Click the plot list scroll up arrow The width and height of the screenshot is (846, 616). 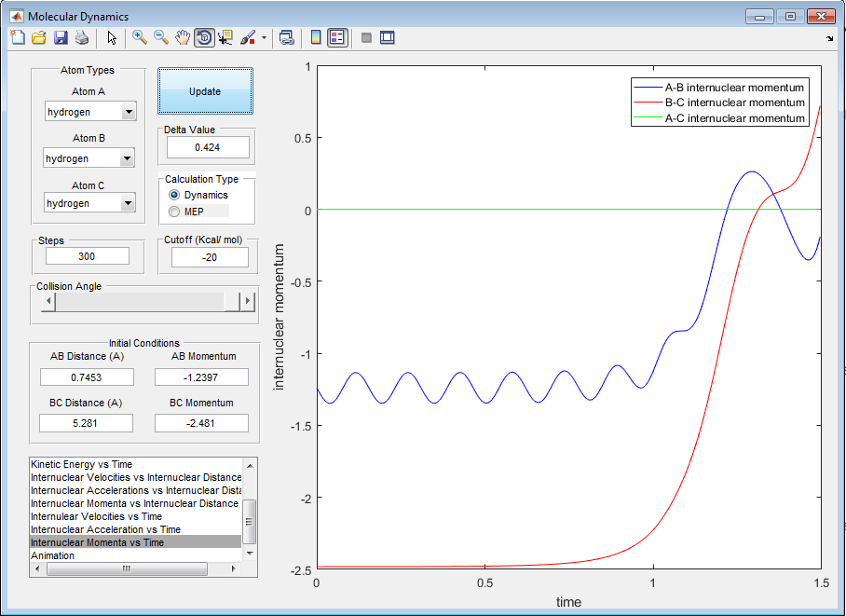pos(250,464)
